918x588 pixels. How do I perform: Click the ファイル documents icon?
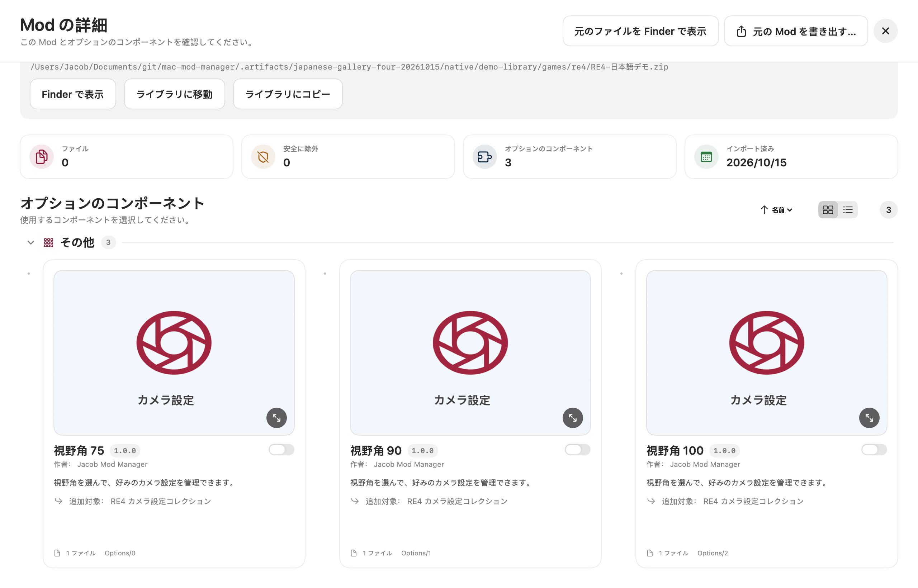tap(41, 157)
